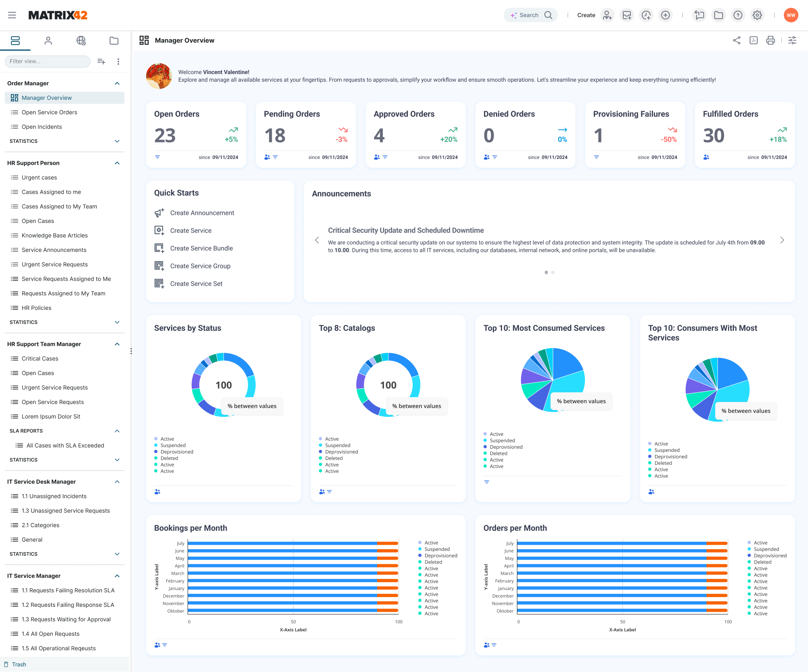The image size is (808, 672).
Task: Go to next announcement arrow
Action: point(782,240)
